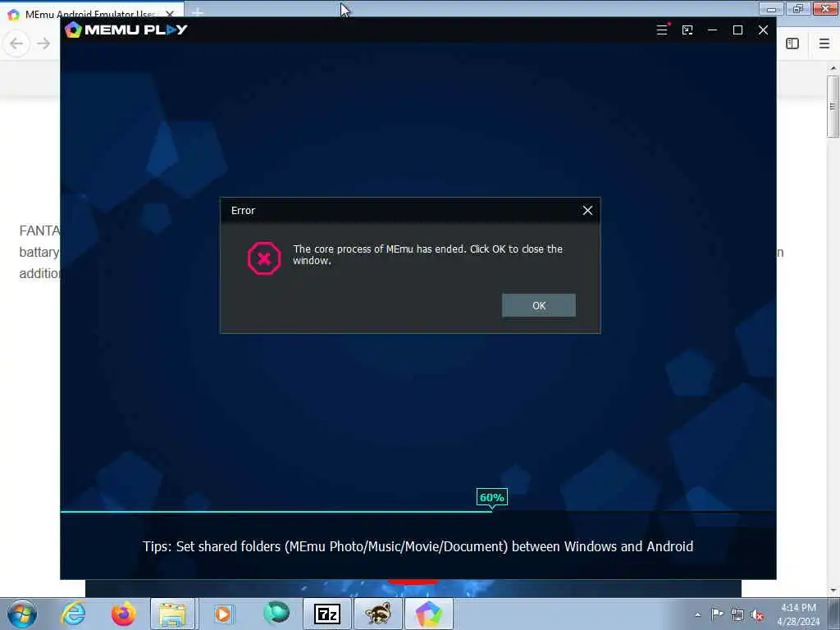Image resolution: width=840 pixels, height=630 pixels.
Task: Click the loading progress bar
Action: (x=418, y=512)
